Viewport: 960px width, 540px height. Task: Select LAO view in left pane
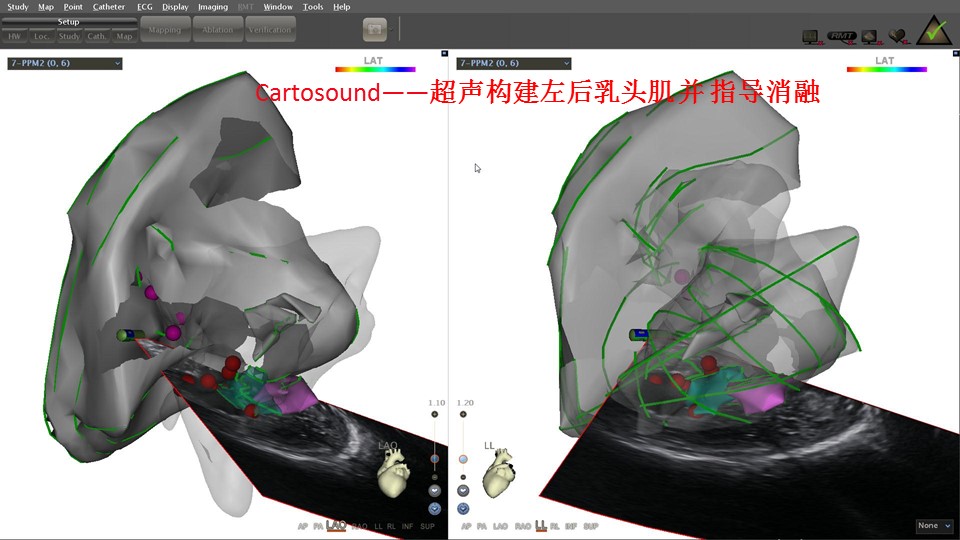coord(336,526)
